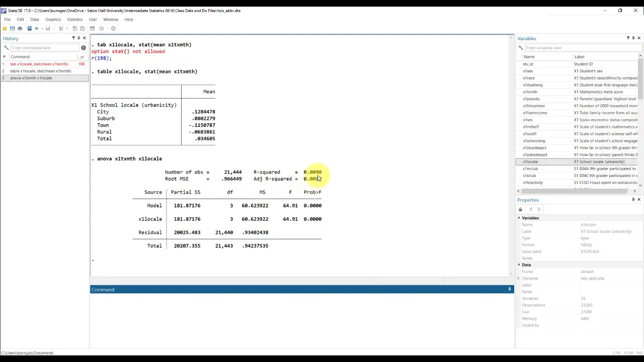Screen dimensions: 644x362
Task: Select history command 'table x1locale, stat(mean x1txmth)'
Action: pyautogui.click(x=44, y=71)
